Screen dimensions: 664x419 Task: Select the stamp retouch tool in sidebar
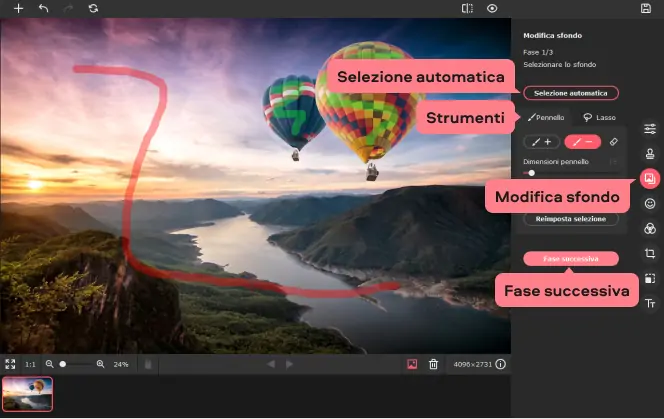[x=650, y=153]
